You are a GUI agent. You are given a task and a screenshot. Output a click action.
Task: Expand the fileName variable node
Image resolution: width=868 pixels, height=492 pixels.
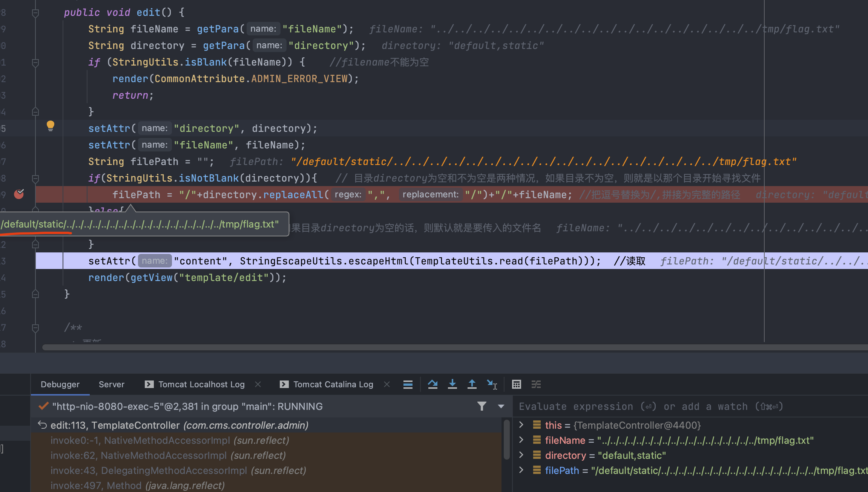521,440
